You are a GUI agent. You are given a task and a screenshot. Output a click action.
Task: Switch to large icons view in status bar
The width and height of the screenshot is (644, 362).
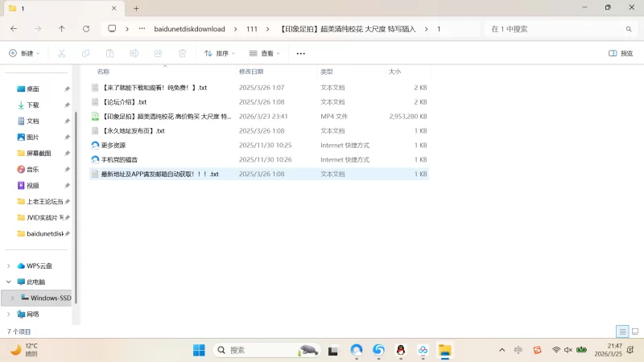pyautogui.click(x=635, y=331)
